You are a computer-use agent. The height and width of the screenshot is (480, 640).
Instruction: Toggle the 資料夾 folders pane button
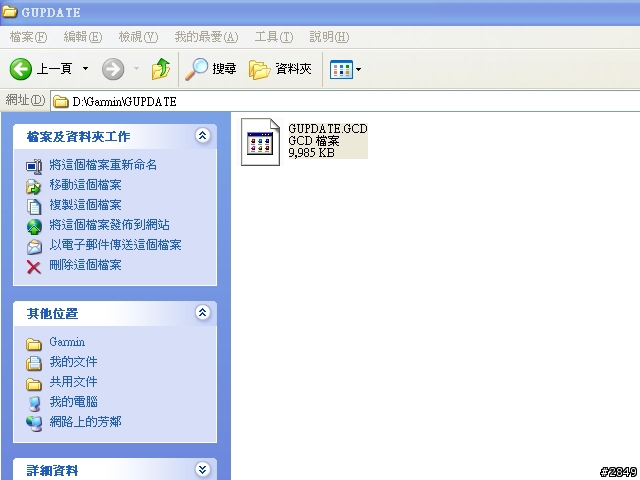click(x=280, y=69)
